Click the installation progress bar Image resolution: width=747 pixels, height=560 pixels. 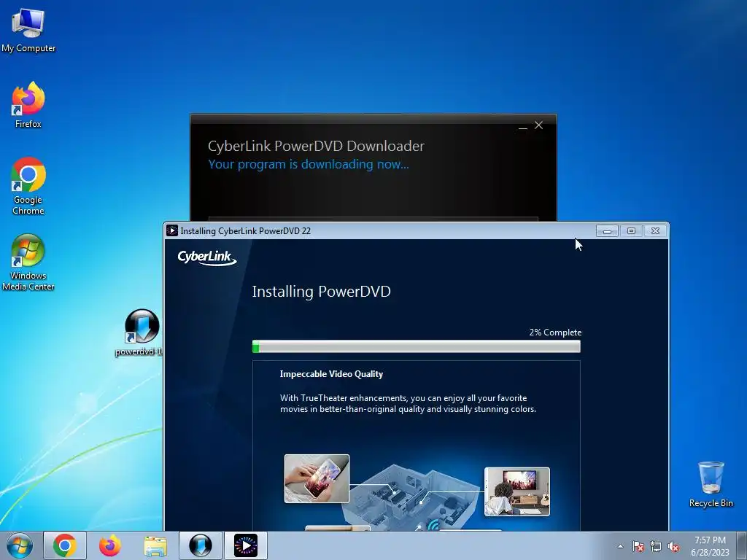point(417,346)
